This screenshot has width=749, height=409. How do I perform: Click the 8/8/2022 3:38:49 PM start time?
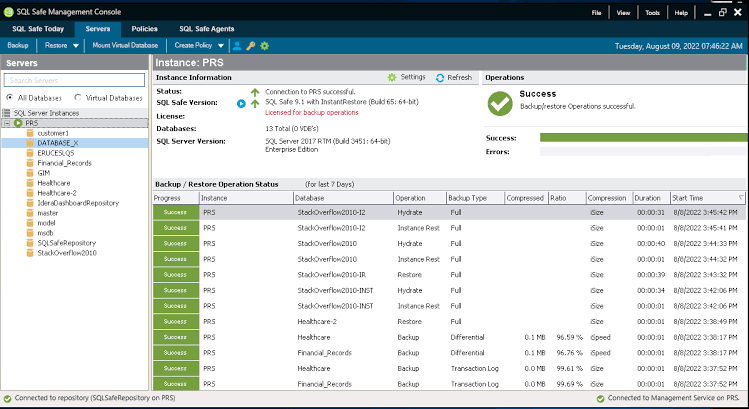[x=706, y=322]
